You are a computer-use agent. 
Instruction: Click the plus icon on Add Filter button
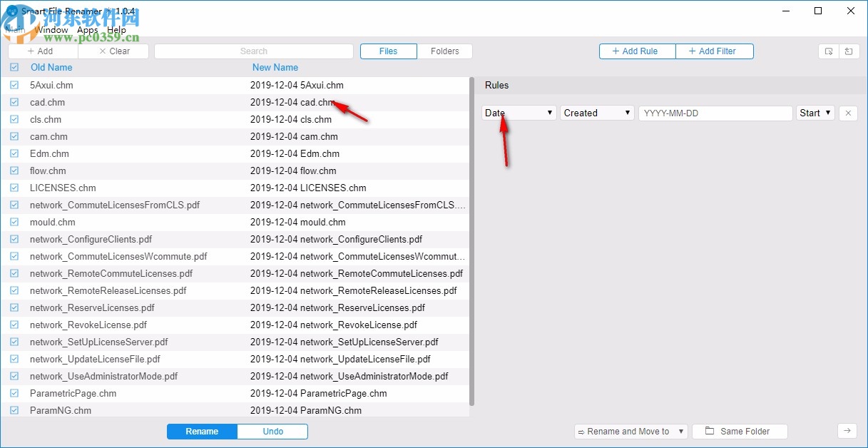click(690, 51)
